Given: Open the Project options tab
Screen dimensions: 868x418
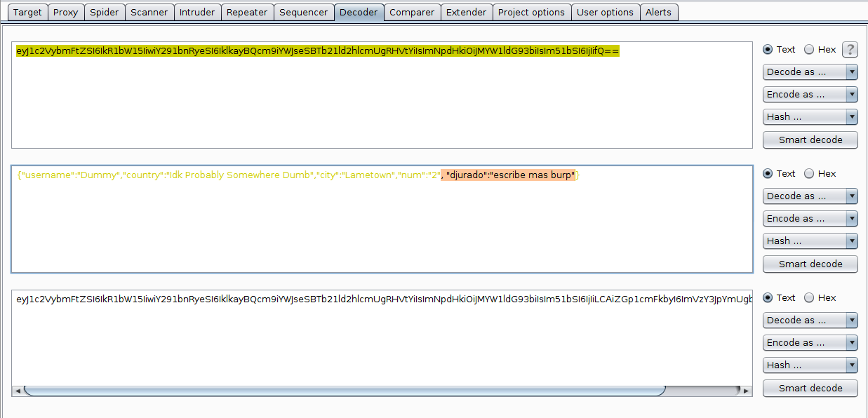Looking at the screenshot, I should (531, 12).
